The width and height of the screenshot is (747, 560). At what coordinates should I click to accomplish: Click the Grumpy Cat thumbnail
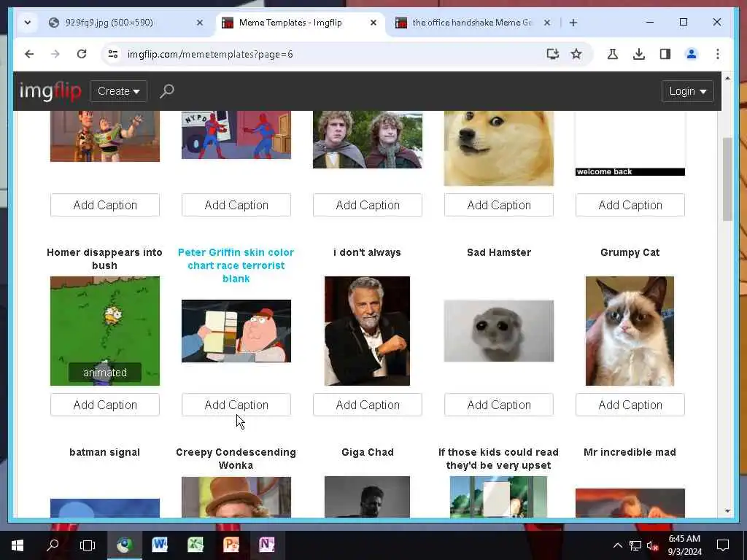(630, 331)
